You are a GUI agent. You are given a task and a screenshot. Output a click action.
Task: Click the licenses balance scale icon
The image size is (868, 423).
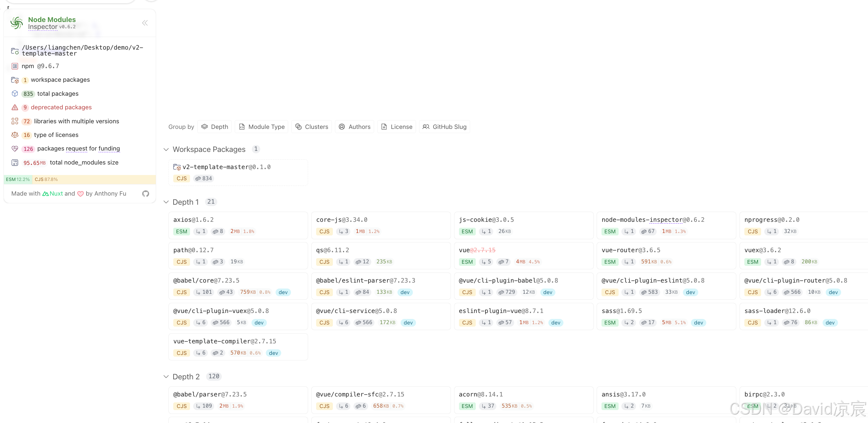coord(15,135)
